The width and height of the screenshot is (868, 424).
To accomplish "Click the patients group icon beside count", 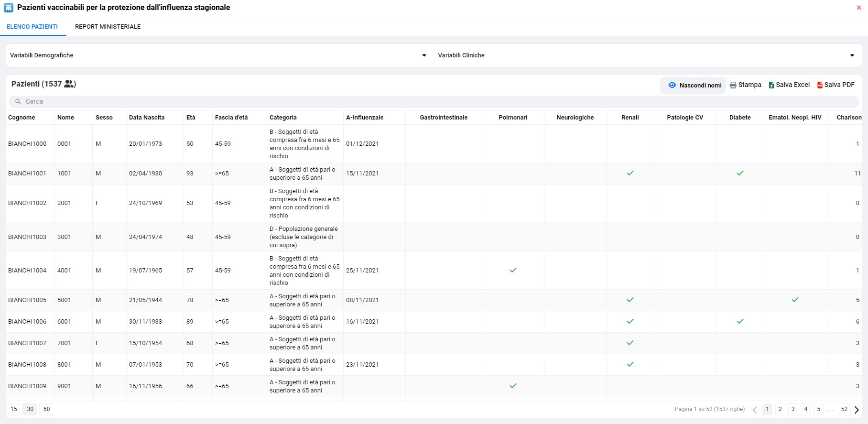I will 69,84.
